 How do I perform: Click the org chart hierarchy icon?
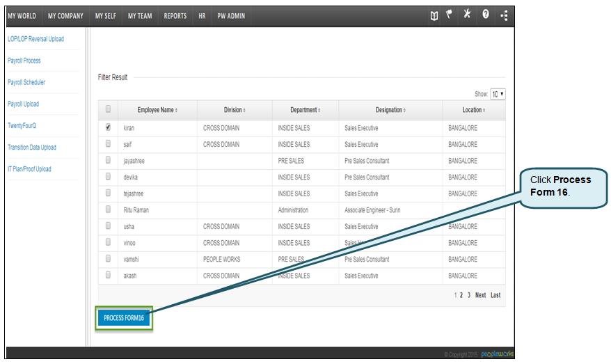pyautogui.click(x=504, y=15)
